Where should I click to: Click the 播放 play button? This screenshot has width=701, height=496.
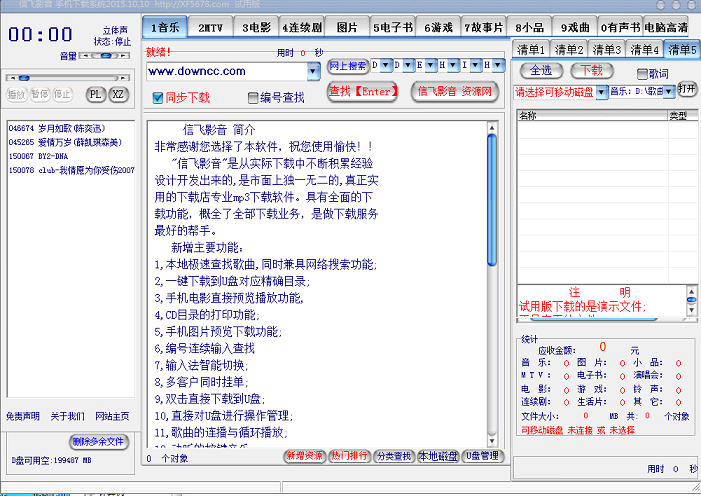point(17,94)
